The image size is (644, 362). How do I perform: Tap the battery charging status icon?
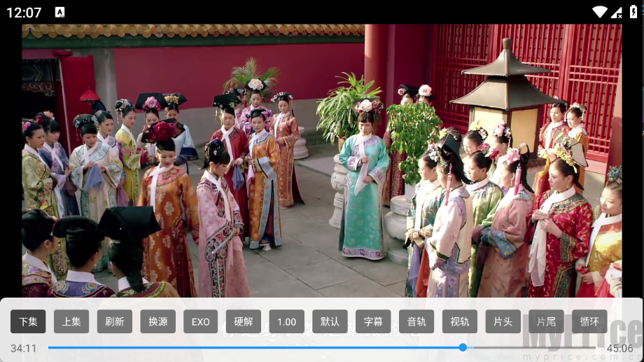[x=633, y=12]
